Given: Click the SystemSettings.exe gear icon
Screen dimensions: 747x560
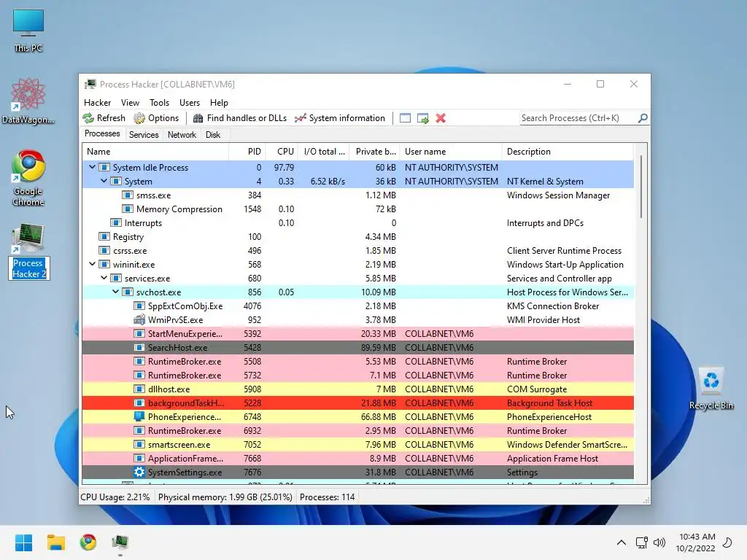Looking at the screenshot, I should pos(139,472).
